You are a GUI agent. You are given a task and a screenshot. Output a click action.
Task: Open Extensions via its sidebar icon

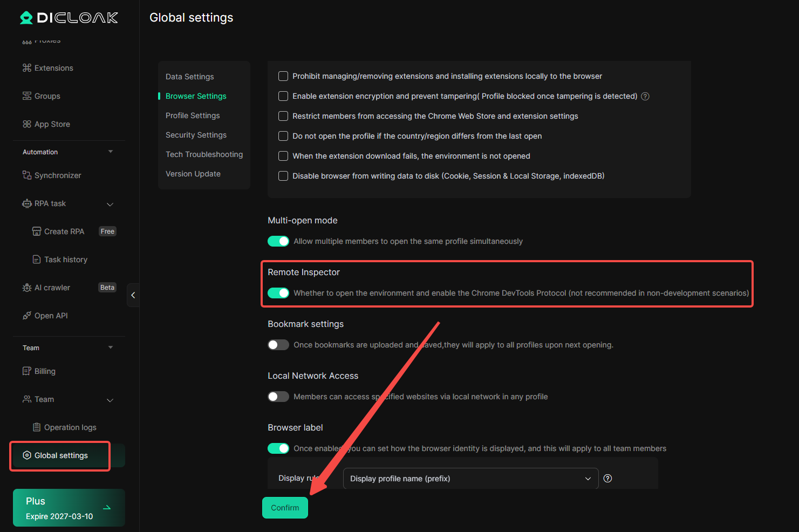pos(27,68)
